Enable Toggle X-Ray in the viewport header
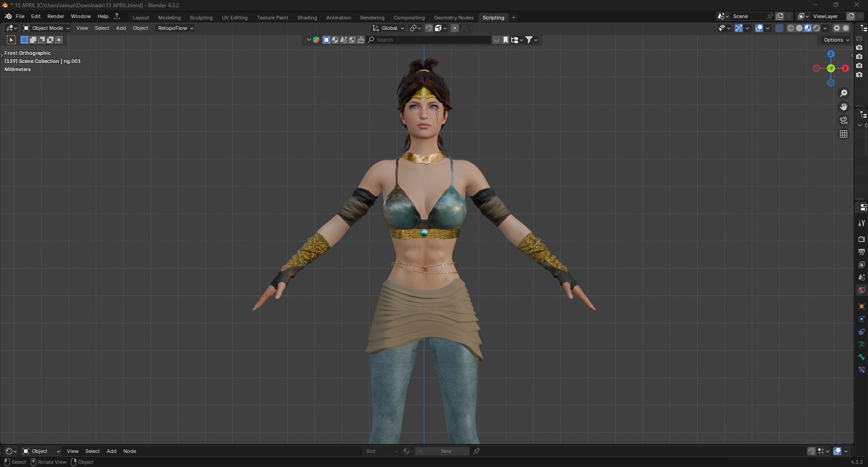The height and width of the screenshot is (467, 868). point(779,28)
